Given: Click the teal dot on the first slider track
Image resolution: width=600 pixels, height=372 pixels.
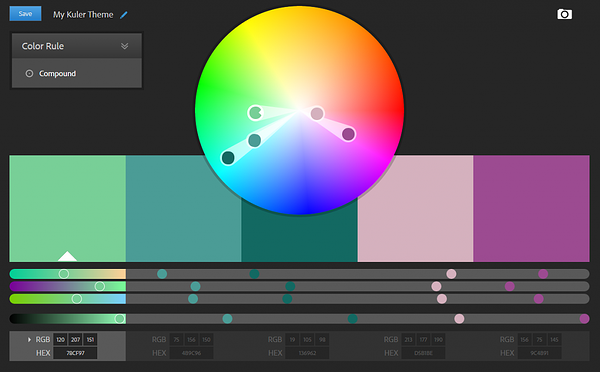Looking at the screenshot, I should click(x=162, y=274).
